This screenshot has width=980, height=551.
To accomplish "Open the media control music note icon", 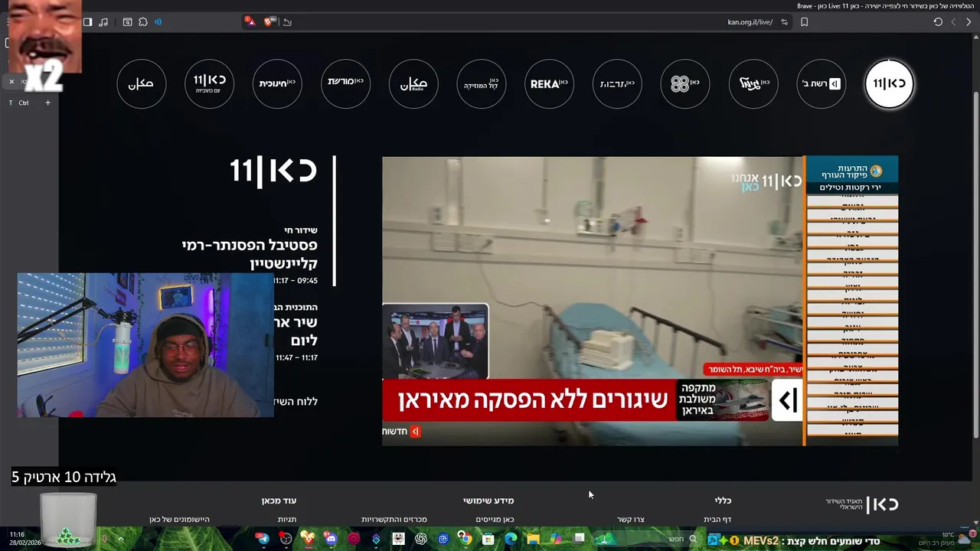I will click(103, 22).
